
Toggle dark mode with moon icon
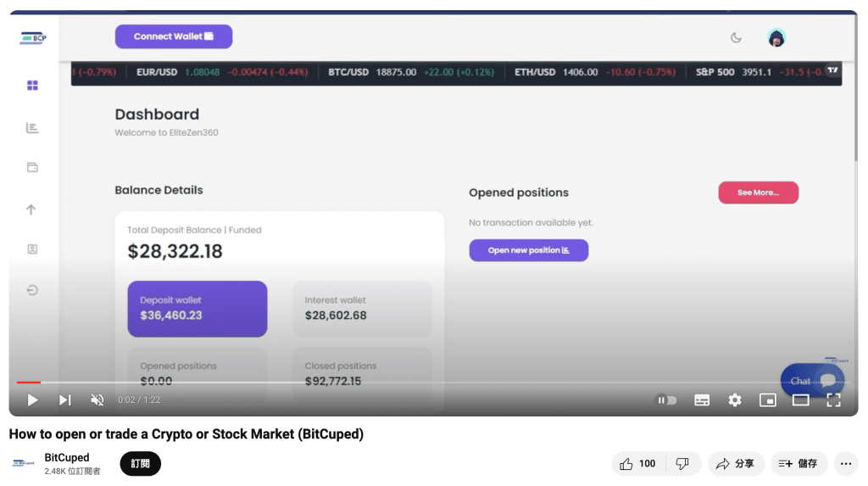pos(736,38)
